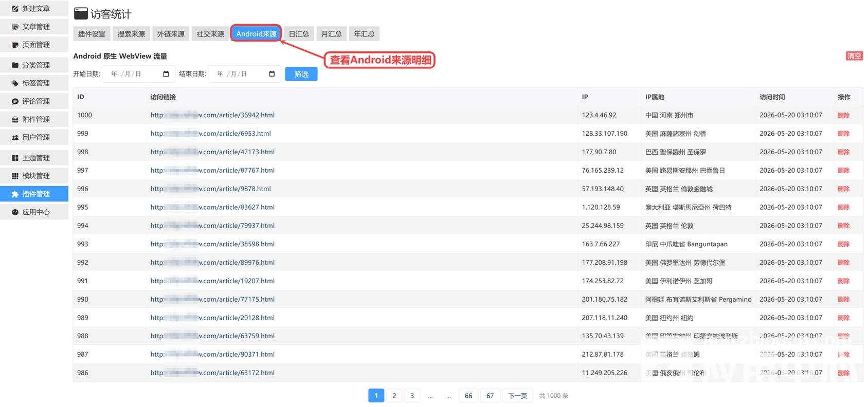Click the 评论管理 speech bubble icon
868x407 pixels.
(x=15, y=101)
